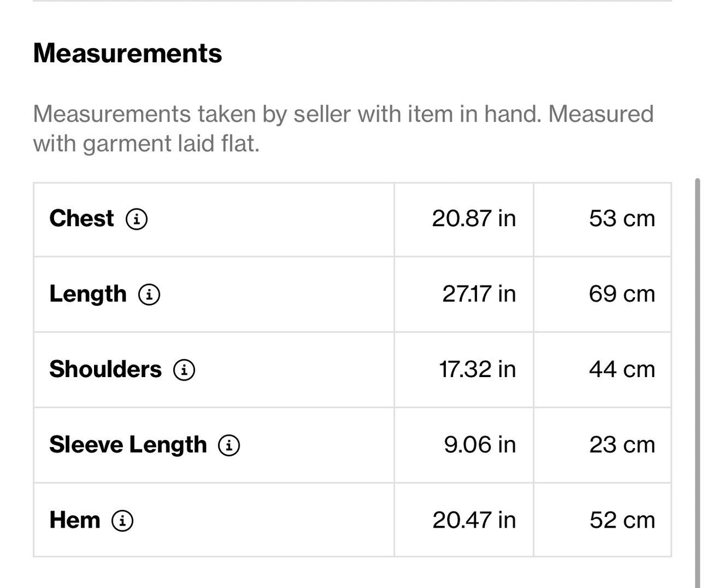This screenshot has height=588, width=705.
Task: Open the Chest info icon
Action: coord(137,220)
